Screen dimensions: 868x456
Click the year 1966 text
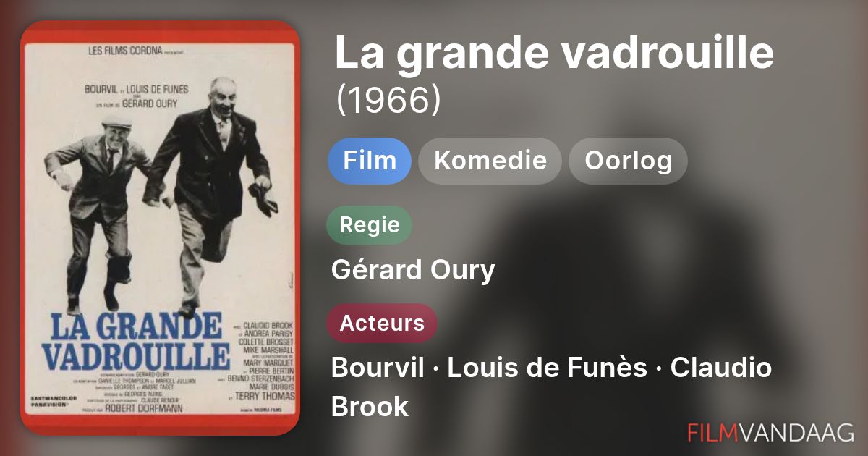point(388,101)
